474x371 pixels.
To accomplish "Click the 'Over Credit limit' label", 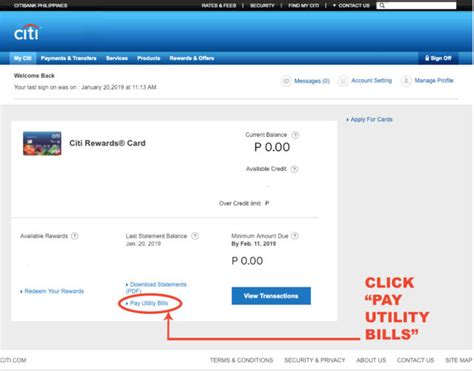I will point(240,203).
